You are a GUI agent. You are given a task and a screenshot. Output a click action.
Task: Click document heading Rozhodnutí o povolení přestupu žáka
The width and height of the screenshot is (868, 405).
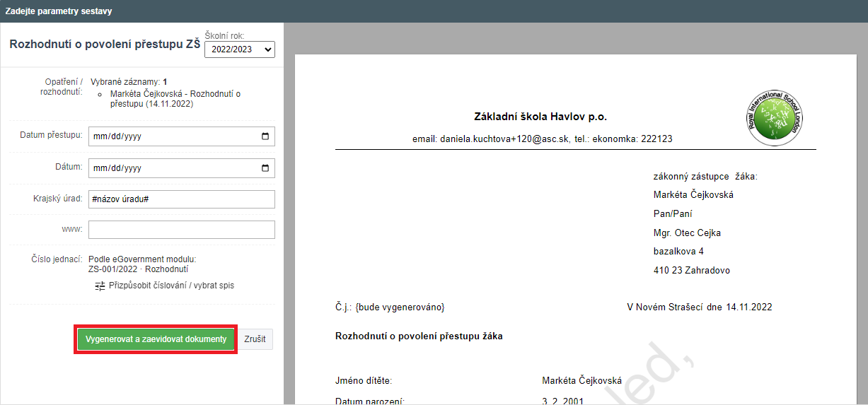point(419,336)
